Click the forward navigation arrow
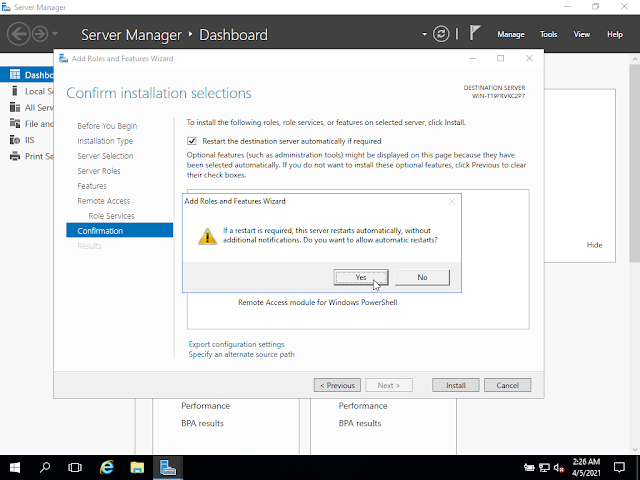The width and height of the screenshot is (640, 480). click(x=40, y=34)
